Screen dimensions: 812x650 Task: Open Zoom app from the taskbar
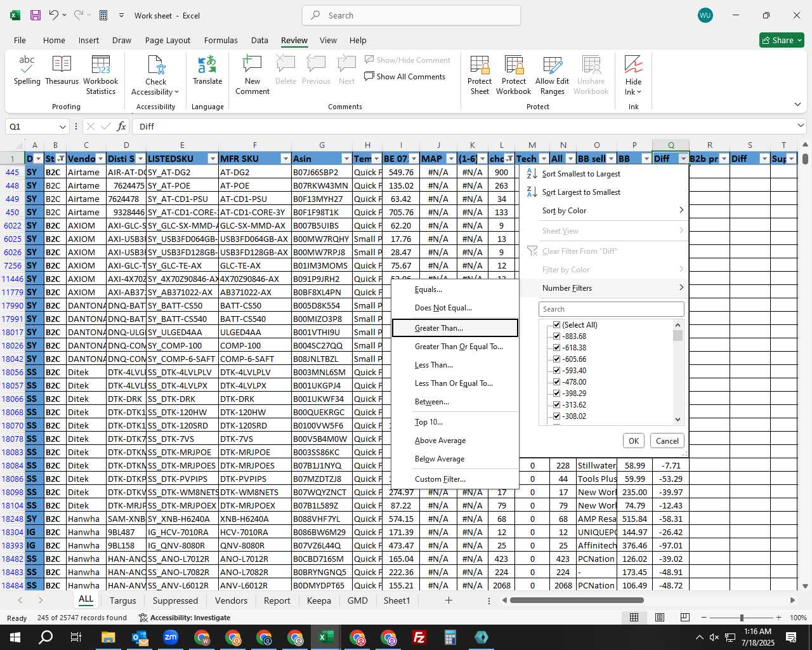[x=170, y=637]
